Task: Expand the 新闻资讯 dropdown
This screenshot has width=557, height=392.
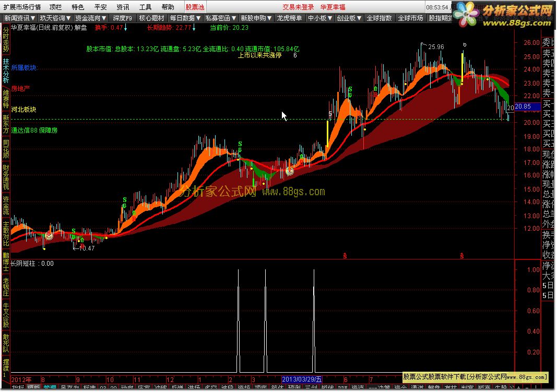Action: [19, 18]
